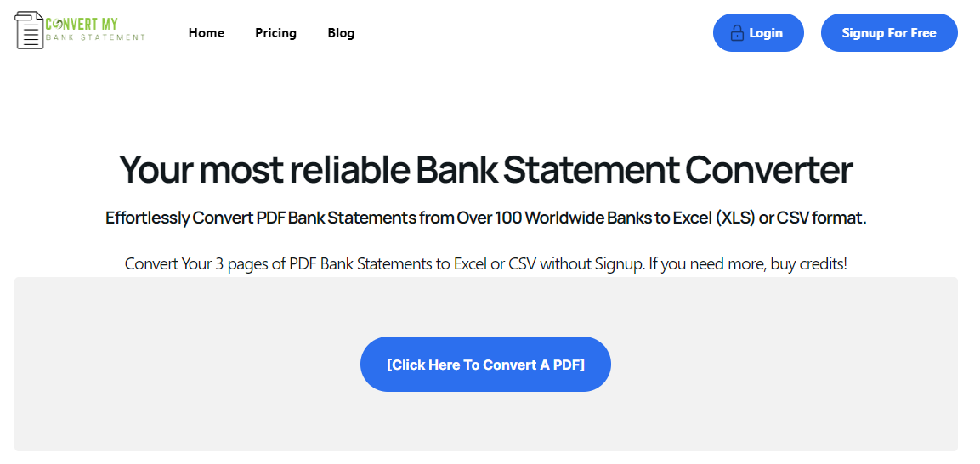Viewport: 980px width, 464px height.
Task: Click the 'Your most reliable Bank Statement Converter' headline
Action: pyautogui.click(x=485, y=170)
